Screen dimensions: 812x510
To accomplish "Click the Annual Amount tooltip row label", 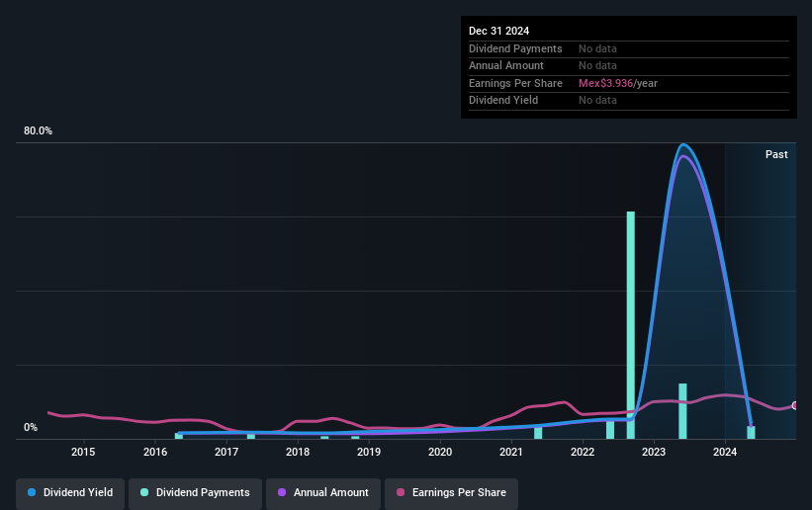I will point(506,66).
